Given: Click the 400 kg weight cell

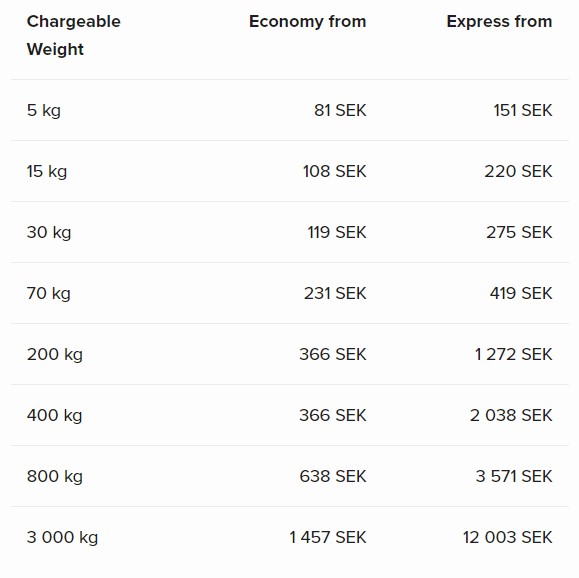Looking at the screenshot, I should click(55, 415).
